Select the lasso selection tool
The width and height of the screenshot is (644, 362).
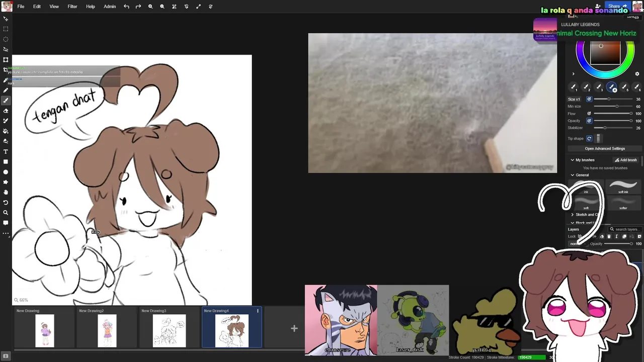[x=6, y=49]
